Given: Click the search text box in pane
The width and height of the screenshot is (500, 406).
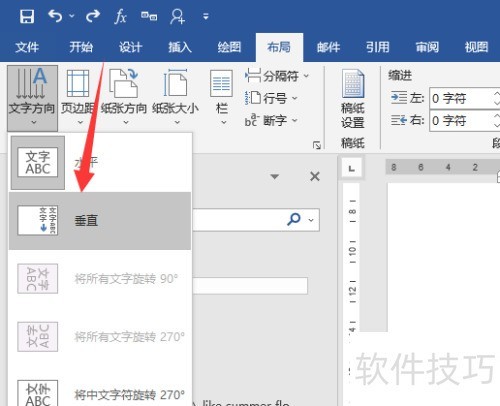Looking at the screenshot, I should tap(239, 220).
